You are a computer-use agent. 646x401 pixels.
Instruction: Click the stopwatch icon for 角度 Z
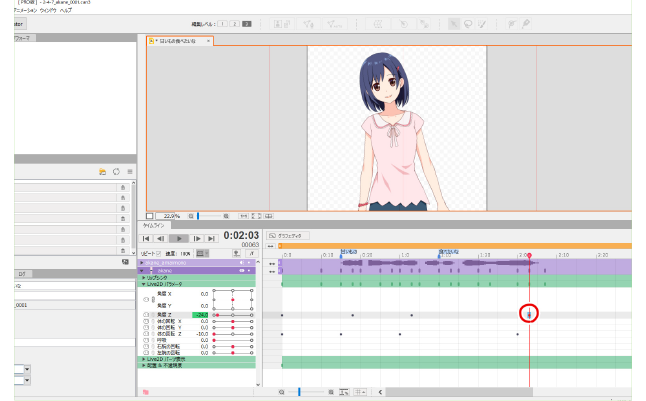146,315
